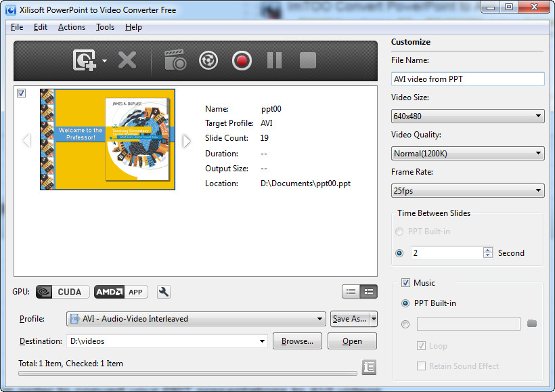The image size is (555, 392).
Task: Take a snapshot with the camera icon
Action: (175, 60)
